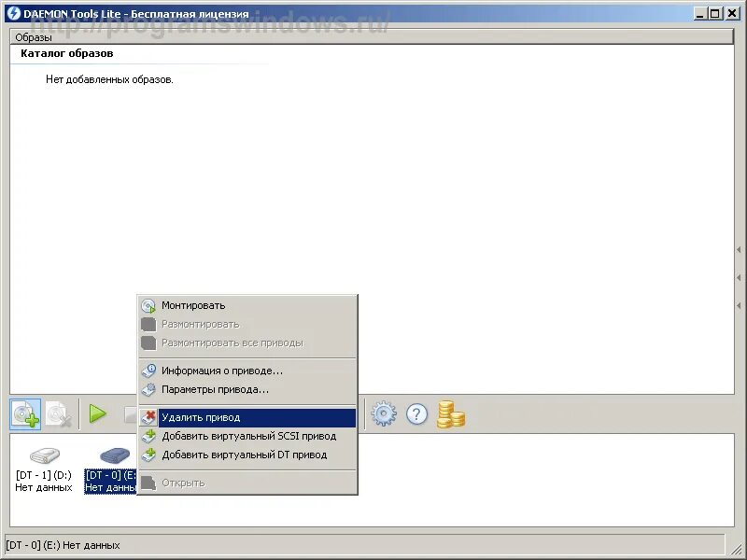Choose Добавить виртуальный DT привод
This screenshot has height=560, width=747.
point(247,455)
